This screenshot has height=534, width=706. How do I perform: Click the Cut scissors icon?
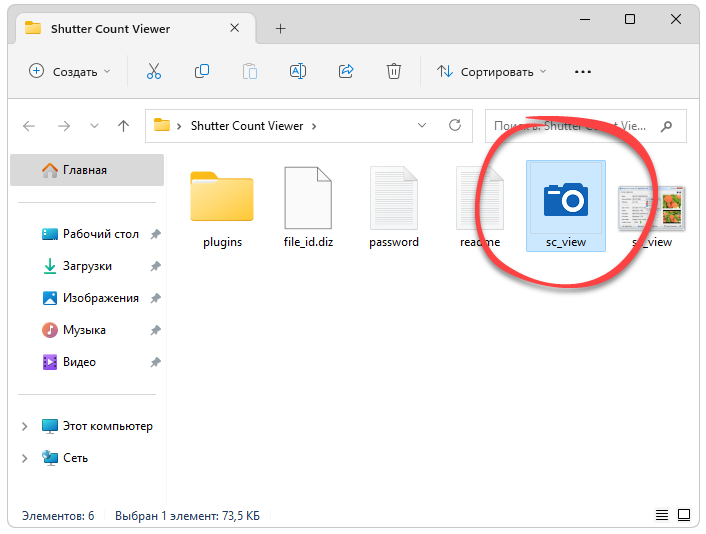[154, 71]
